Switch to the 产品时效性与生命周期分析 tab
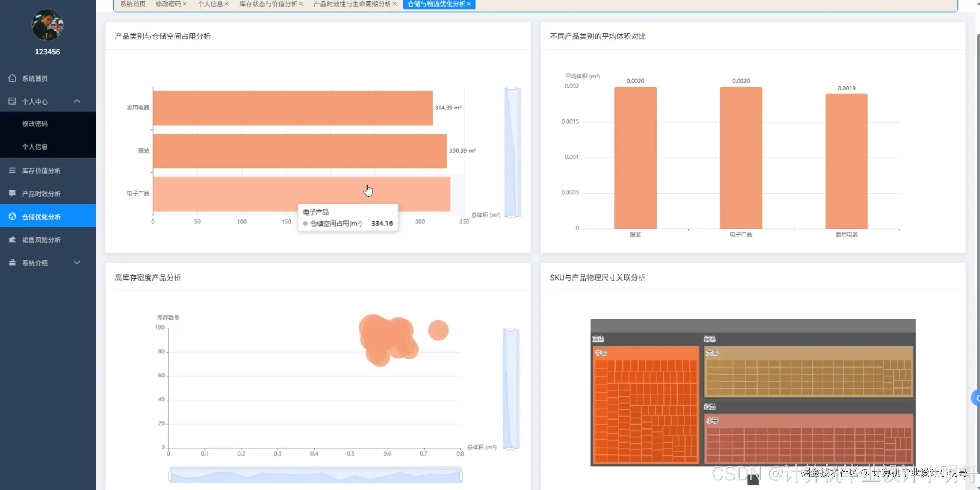Screen dimensions: 980x490 (352, 4)
